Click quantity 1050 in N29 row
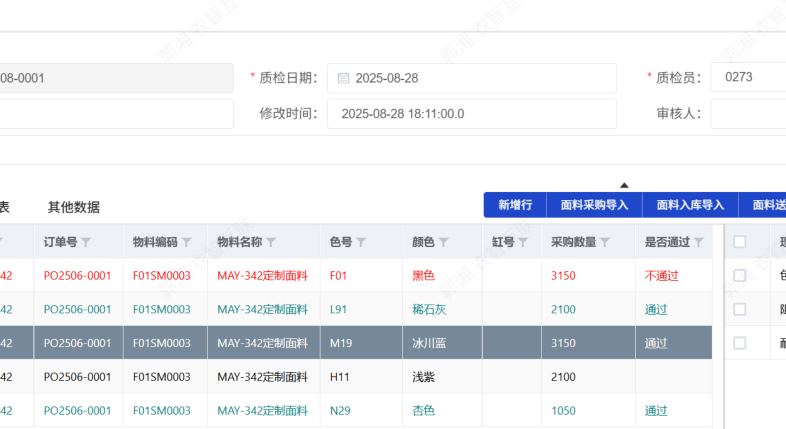Image resolution: width=786 pixels, height=429 pixels. (x=588, y=411)
